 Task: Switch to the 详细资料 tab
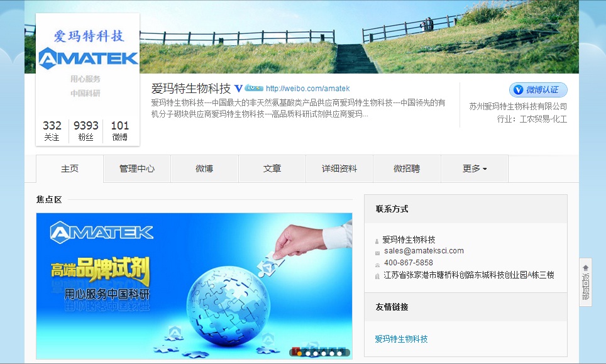coord(339,168)
